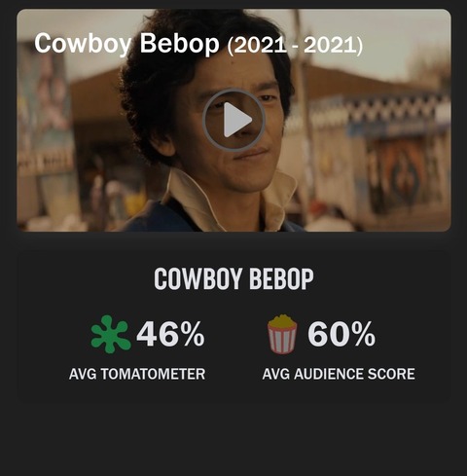The image size is (467, 476).
Task: Click the percent sign after 60
Action: click(x=362, y=334)
